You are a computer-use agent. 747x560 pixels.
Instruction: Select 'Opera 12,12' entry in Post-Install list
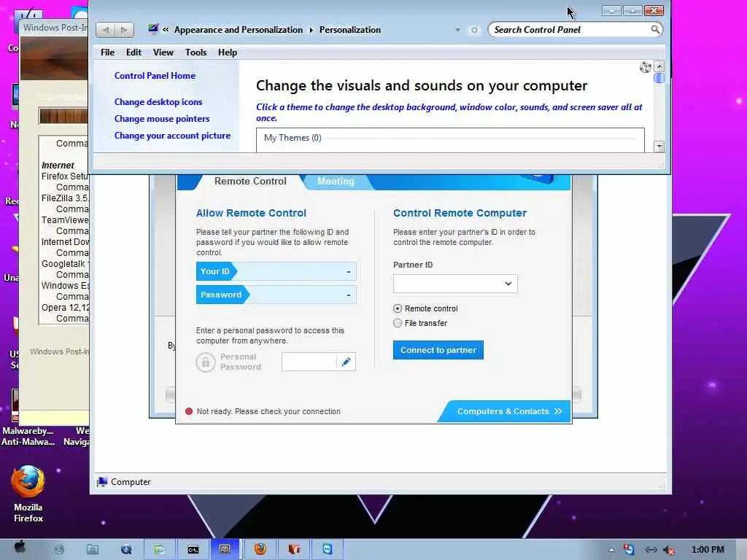coord(65,308)
